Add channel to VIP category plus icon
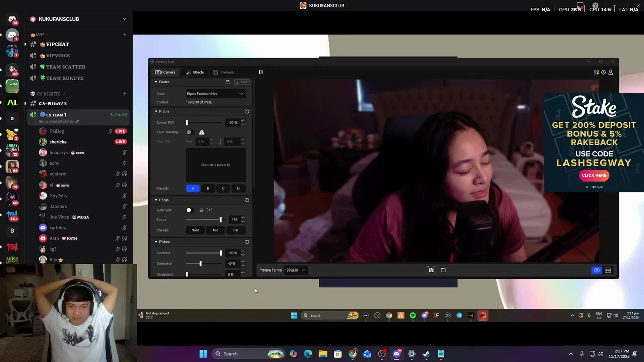 124,34
